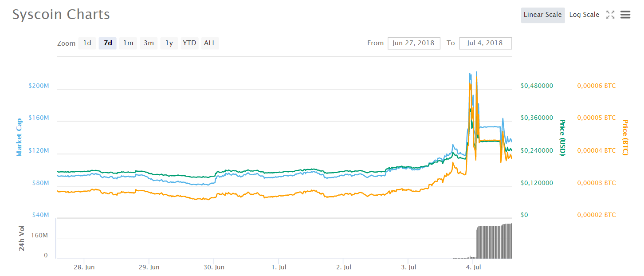
Task: Switch chart to Log Scale
Action: 584,15
